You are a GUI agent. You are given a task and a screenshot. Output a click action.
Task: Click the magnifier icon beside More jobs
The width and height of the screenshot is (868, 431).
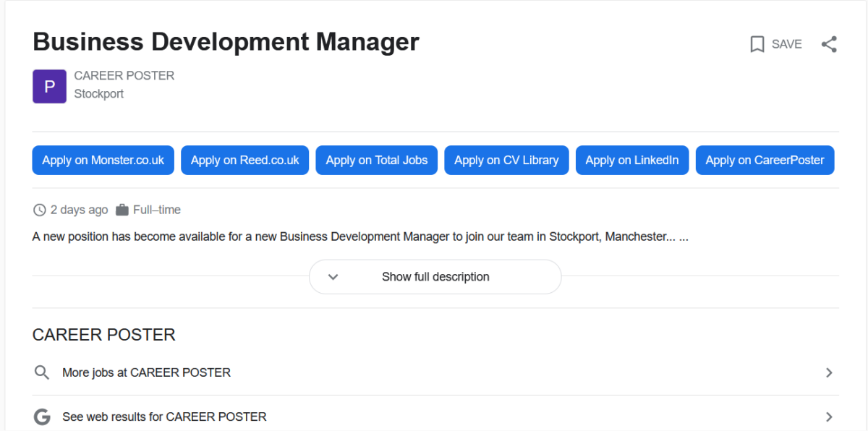click(42, 372)
